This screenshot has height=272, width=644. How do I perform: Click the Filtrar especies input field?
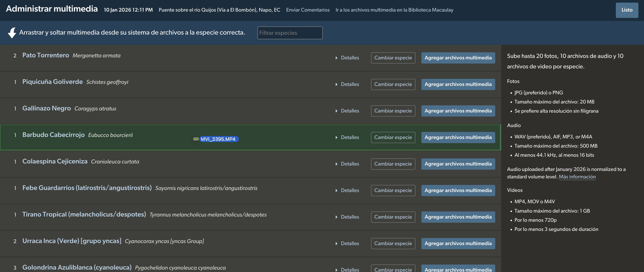(290, 33)
